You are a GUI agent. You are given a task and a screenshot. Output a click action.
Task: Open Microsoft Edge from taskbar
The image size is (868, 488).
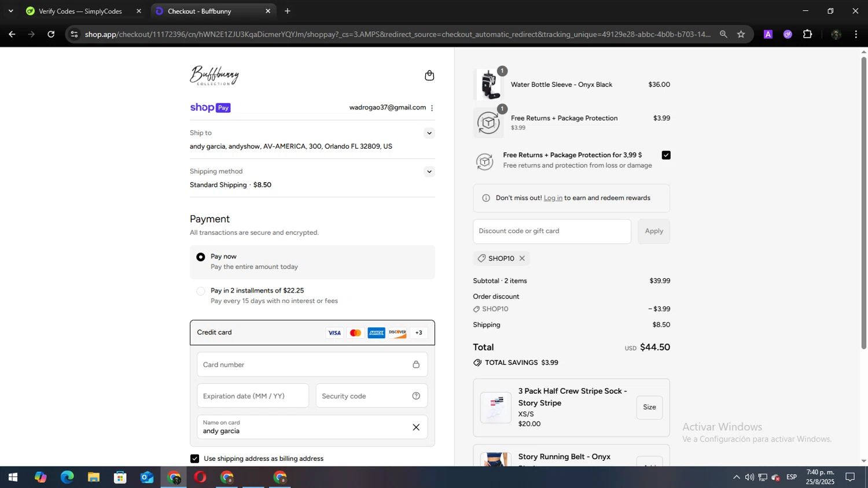67,478
